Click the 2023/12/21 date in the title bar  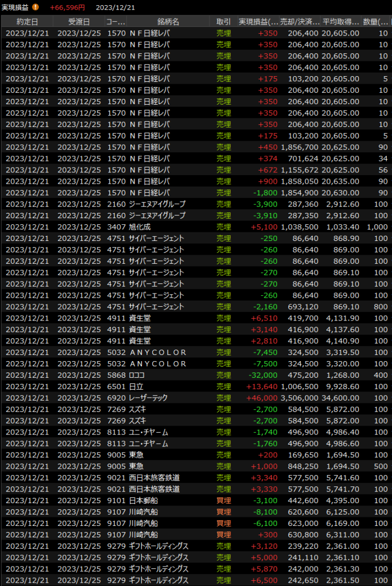pyautogui.click(x=116, y=7)
